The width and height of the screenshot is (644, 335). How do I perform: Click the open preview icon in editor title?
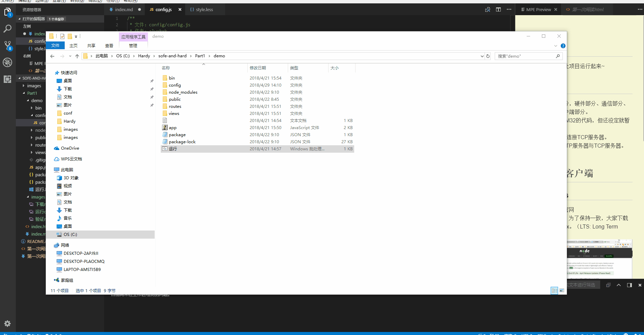point(488,9)
